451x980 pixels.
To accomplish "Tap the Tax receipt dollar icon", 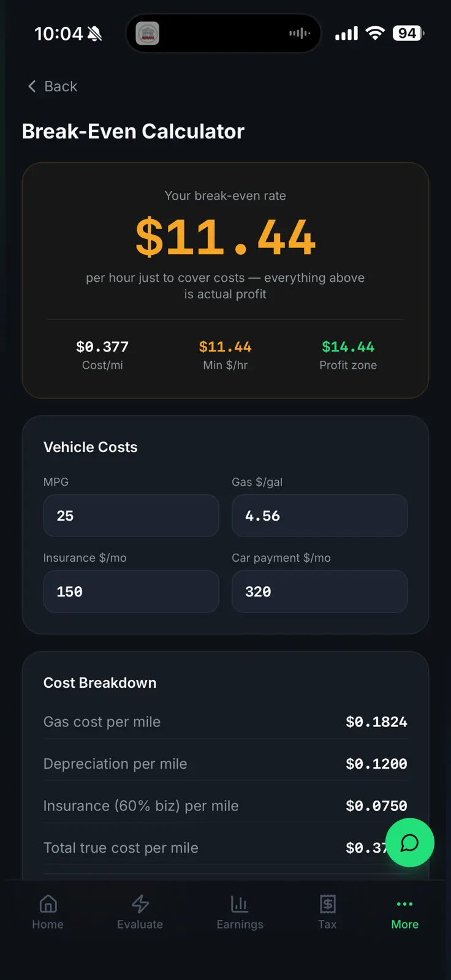I will (x=327, y=903).
